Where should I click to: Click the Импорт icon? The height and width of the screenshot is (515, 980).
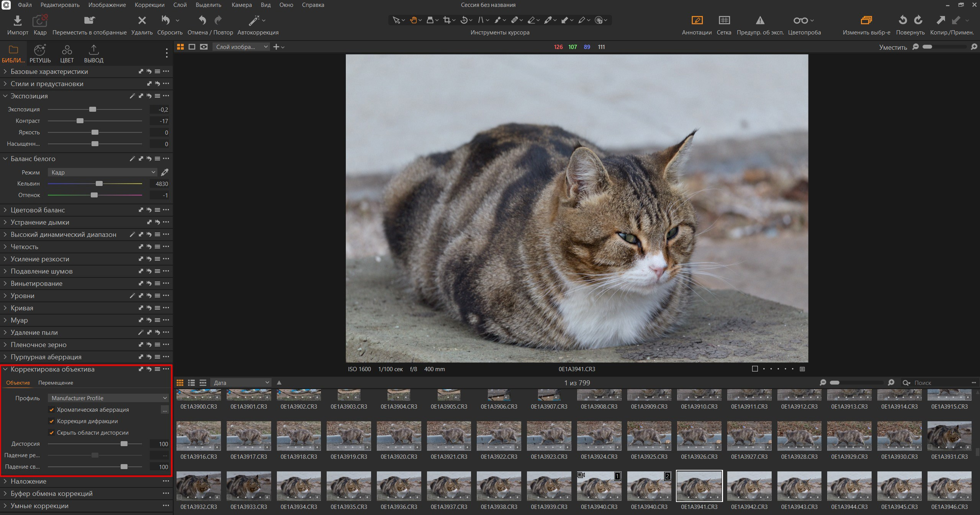pos(17,21)
